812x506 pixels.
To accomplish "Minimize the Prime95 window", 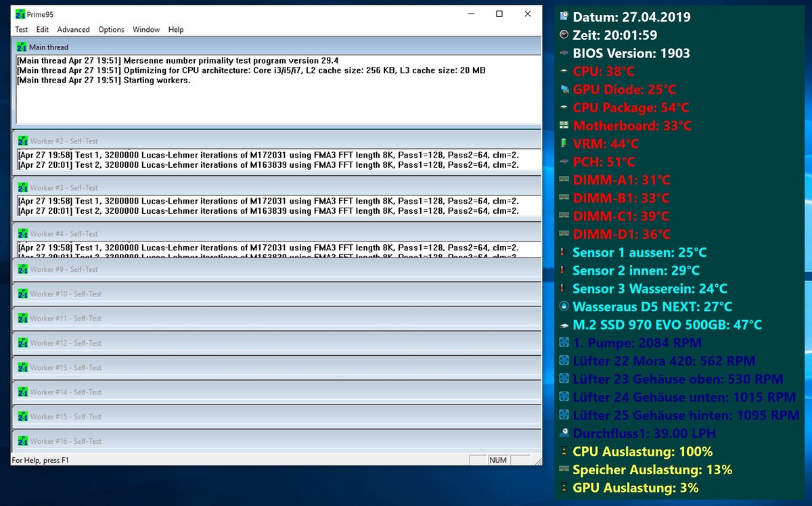I will (471, 14).
